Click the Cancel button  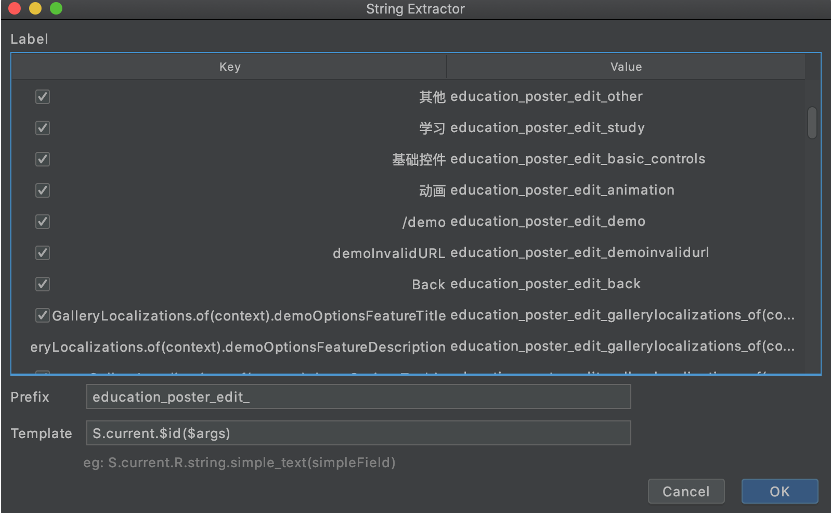pos(686,491)
